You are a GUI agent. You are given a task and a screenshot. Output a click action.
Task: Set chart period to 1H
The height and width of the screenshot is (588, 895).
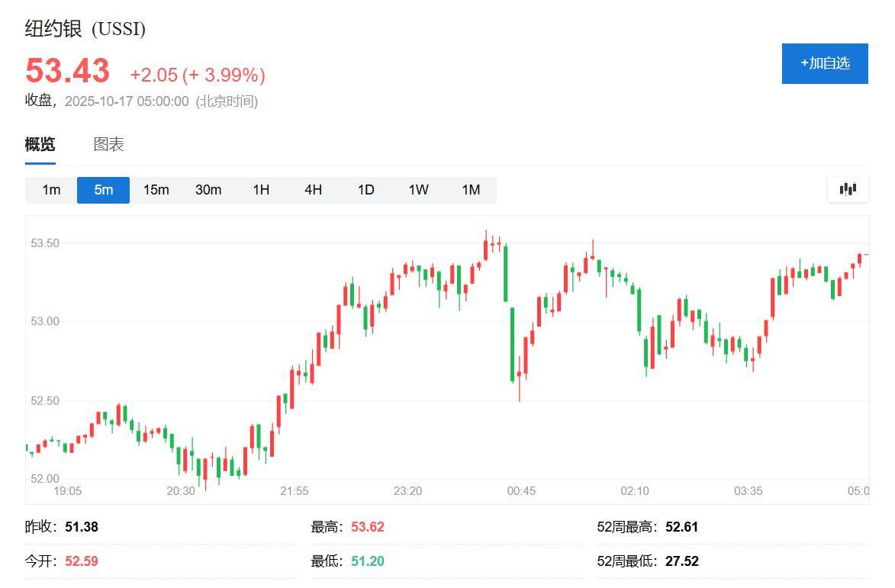tap(261, 190)
